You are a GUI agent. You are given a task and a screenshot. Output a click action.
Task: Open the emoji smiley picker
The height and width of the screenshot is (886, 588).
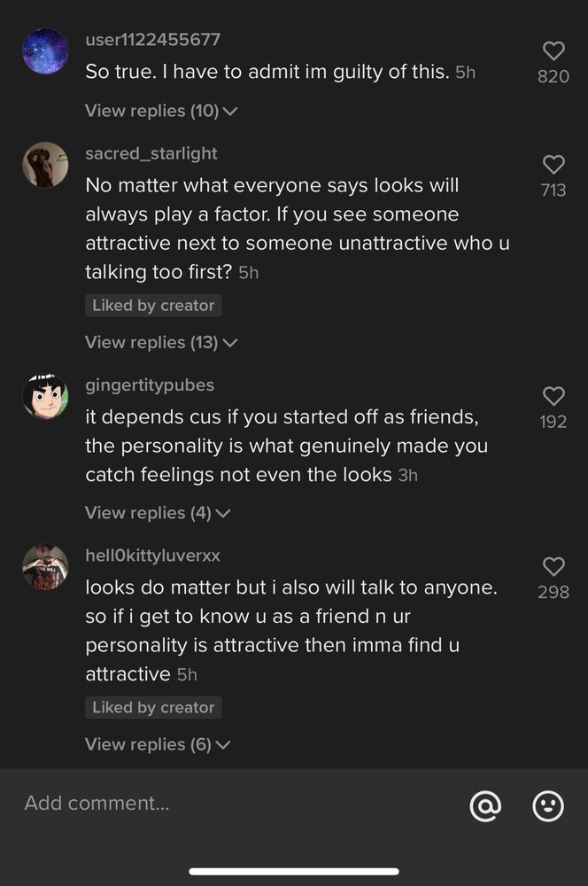click(x=548, y=805)
